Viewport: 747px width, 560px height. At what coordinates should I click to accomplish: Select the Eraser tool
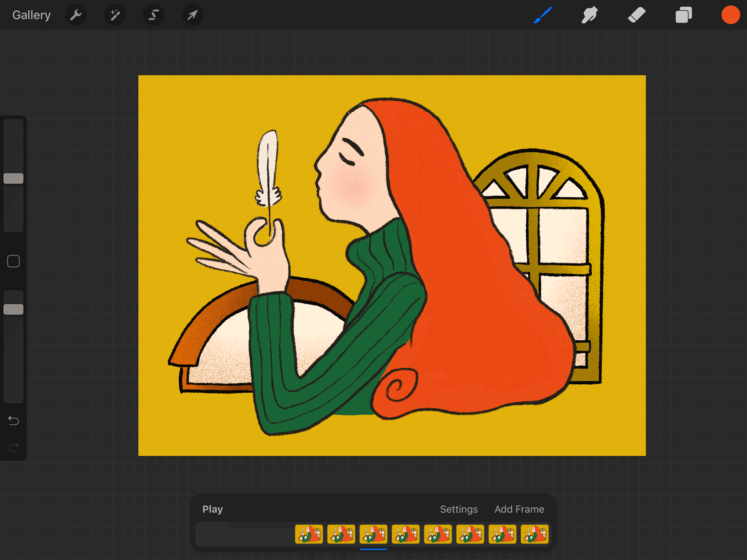click(636, 15)
